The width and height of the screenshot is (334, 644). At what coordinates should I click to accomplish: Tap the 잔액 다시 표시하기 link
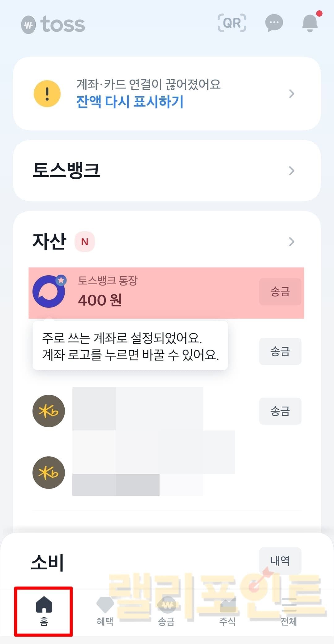[130, 102]
